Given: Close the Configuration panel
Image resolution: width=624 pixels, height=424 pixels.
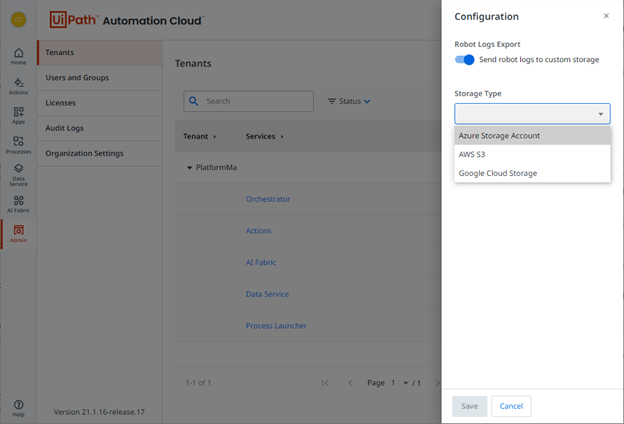Looking at the screenshot, I should (x=606, y=16).
